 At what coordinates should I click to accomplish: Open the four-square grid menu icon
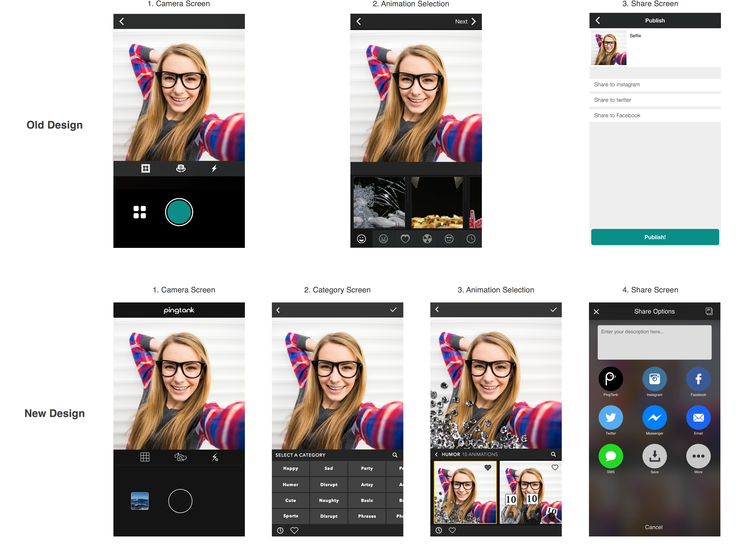[x=140, y=212]
